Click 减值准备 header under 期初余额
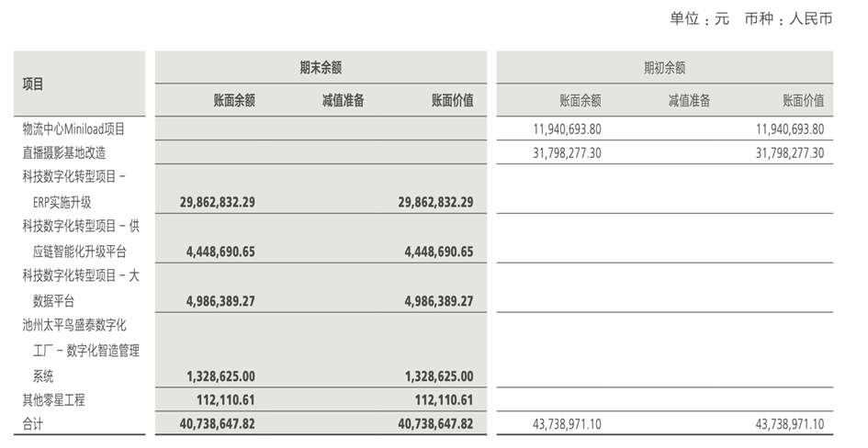Viewport: 868px width, 448px height. 689,101
